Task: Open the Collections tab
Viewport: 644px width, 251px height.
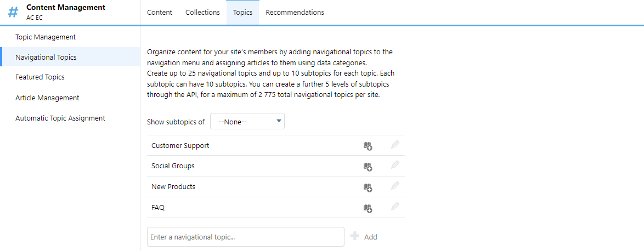Action: pyautogui.click(x=202, y=12)
